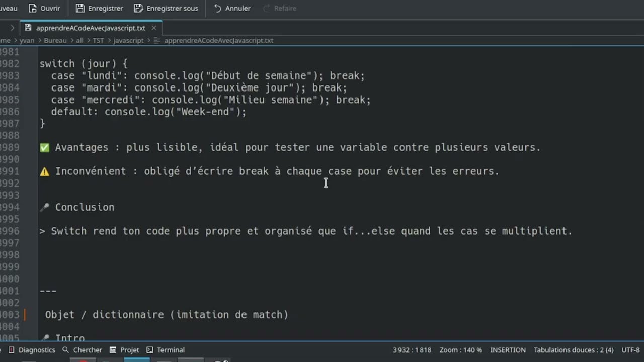Open the Chercher search panel

[x=82, y=350]
